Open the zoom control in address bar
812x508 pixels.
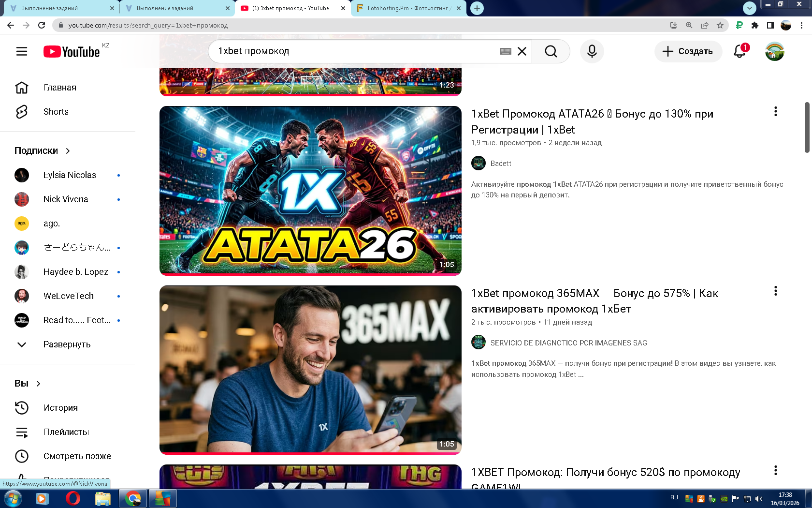[689, 25]
